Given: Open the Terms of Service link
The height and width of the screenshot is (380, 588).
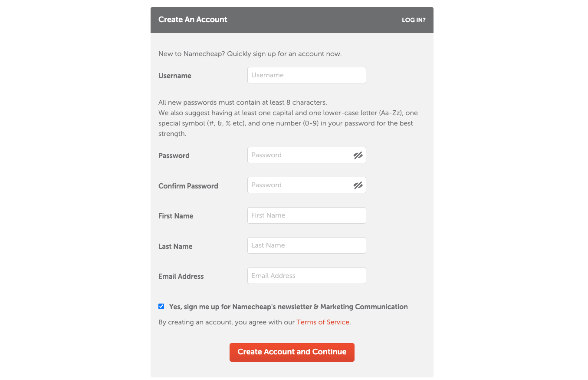Looking at the screenshot, I should 323,322.
